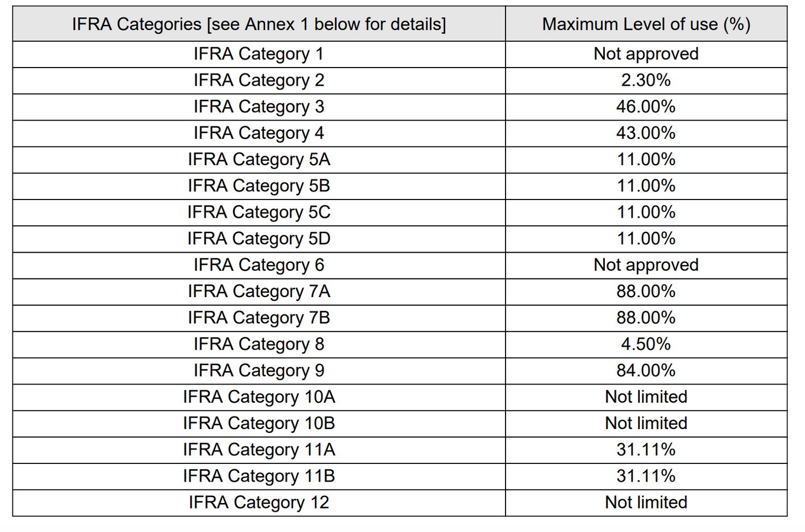Viewport: 805px width, 532px height.
Task: Click the 'IFRA Category 10A' cell
Action: [x=259, y=397]
